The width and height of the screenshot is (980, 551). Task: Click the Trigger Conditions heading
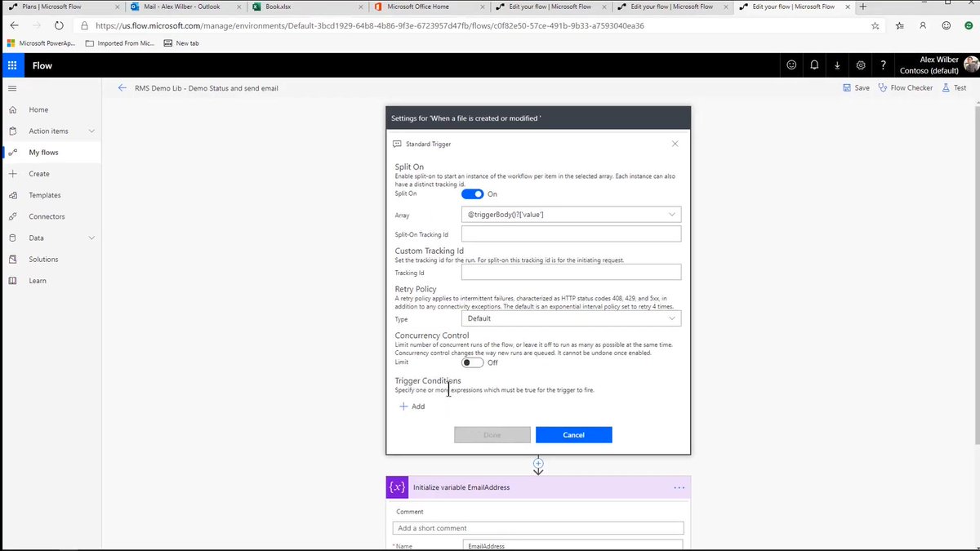coord(428,380)
